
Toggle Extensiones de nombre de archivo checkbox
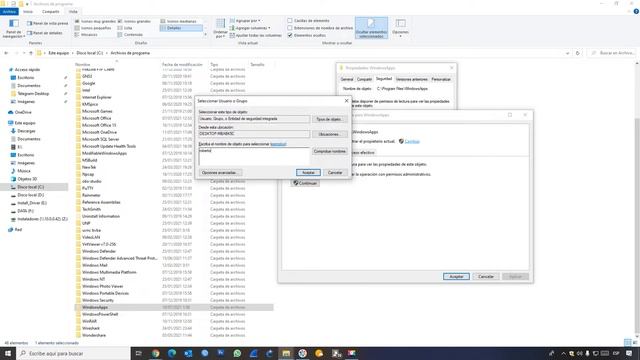pyautogui.click(x=290, y=28)
